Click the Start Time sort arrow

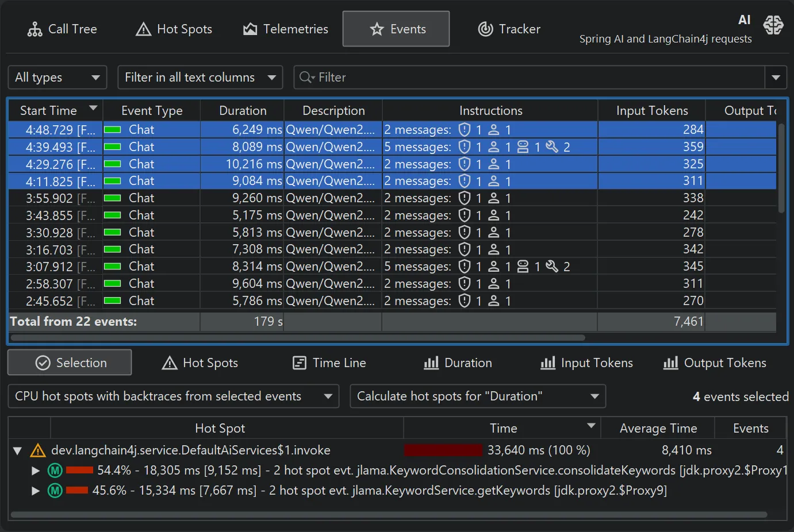[x=93, y=108]
